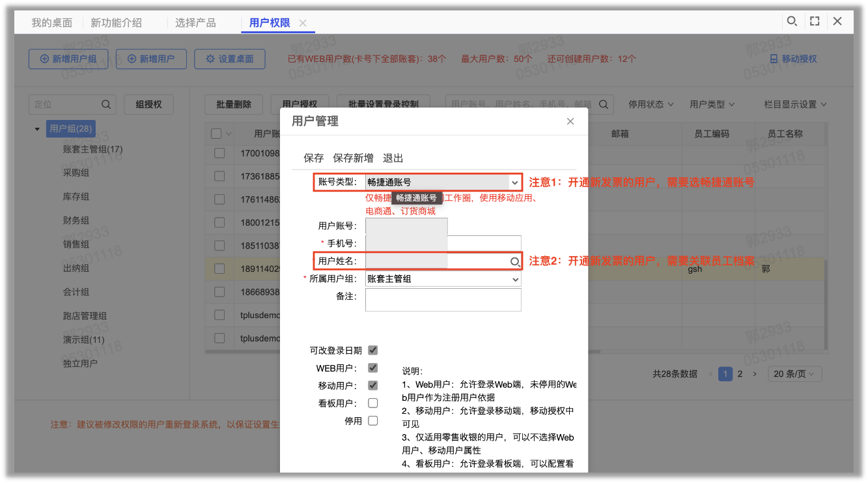Switch to the 我的桌面 tab

[52, 23]
